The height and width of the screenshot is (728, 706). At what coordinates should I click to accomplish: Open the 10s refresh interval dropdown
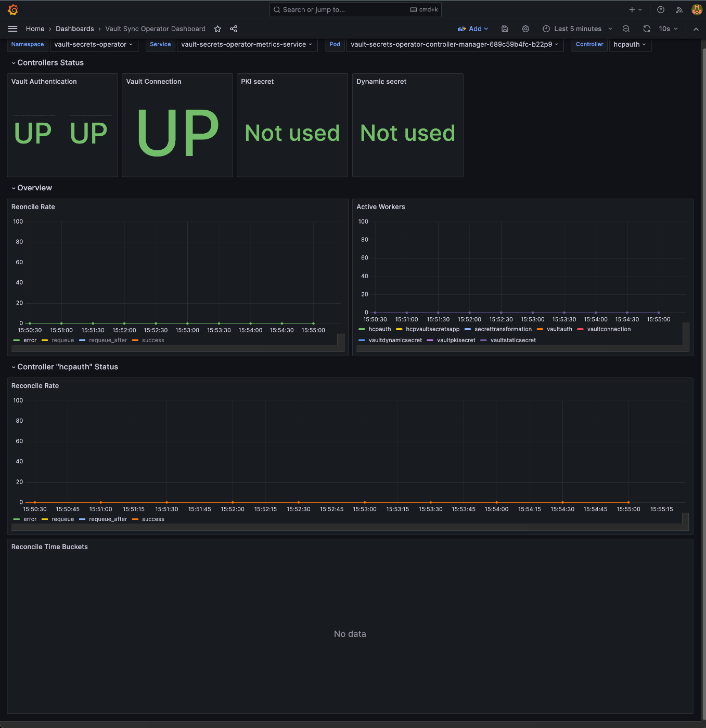click(x=668, y=29)
